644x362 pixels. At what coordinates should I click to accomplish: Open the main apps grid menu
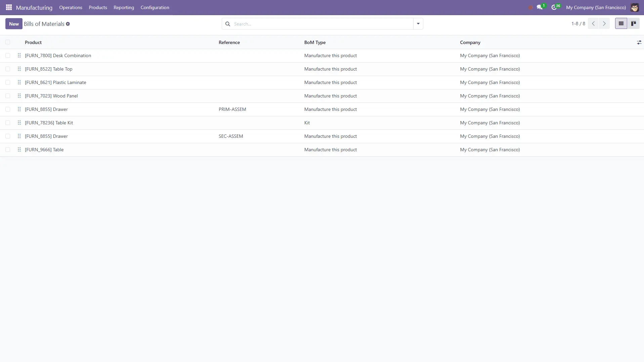9,7
